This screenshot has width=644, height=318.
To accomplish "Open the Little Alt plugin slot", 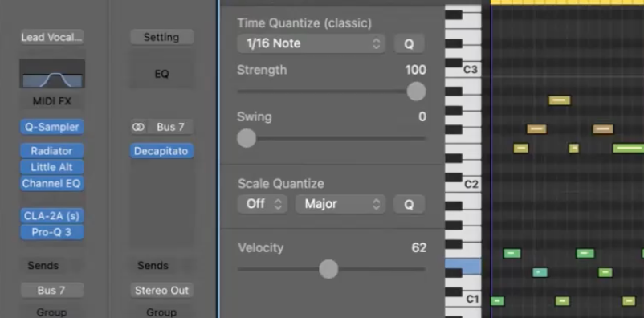I will click(52, 167).
